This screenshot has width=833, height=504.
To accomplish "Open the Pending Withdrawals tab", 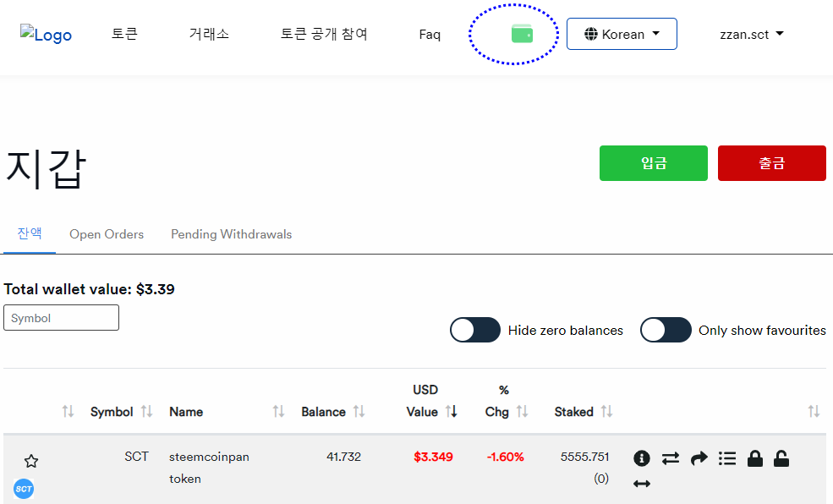I will [231, 234].
